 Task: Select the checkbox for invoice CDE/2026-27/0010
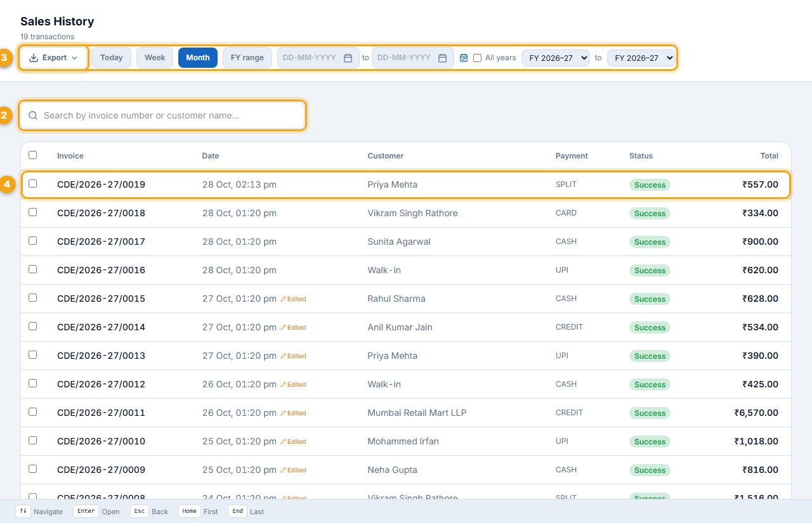[33, 440]
